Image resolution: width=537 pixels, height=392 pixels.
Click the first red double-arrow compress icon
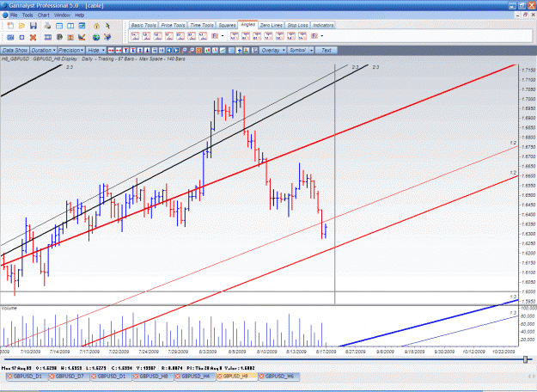(x=111, y=51)
